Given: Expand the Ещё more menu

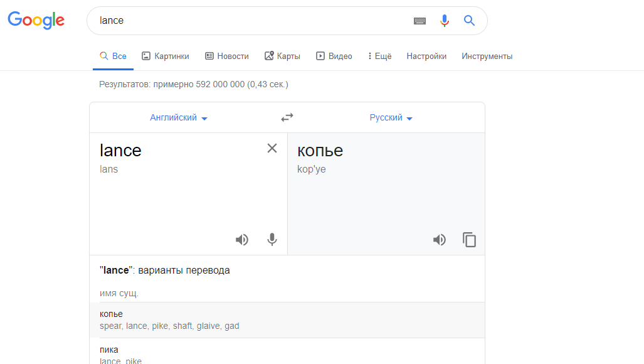Looking at the screenshot, I should (x=379, y=56).
